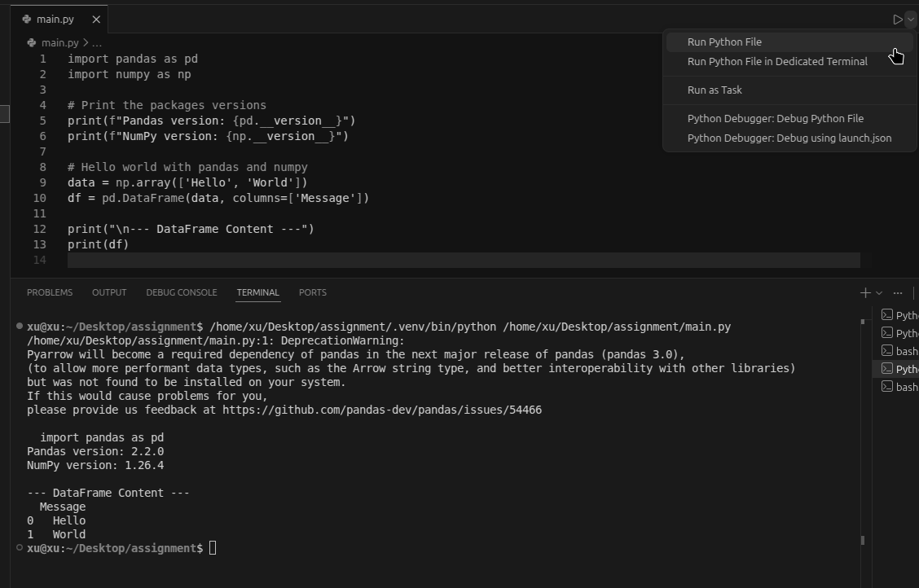Open the DEBUG CONSOLE tab
Image resolution: width=919 pixels, height=588 pixels.
181,292
